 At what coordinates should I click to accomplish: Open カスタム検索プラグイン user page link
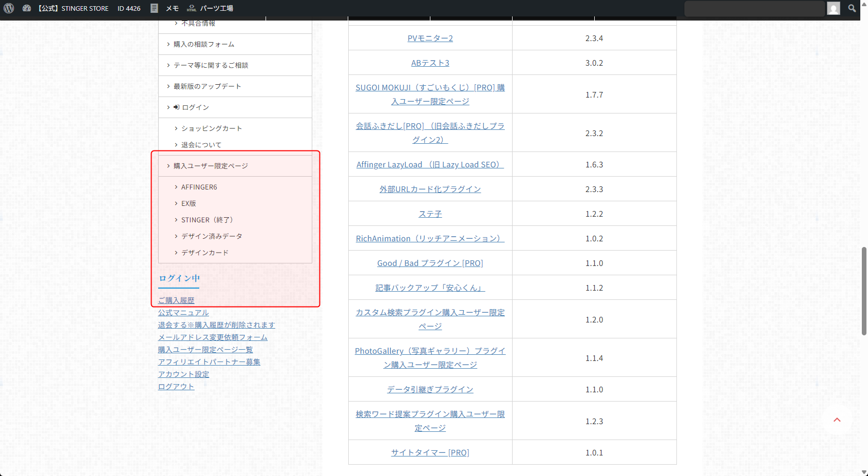430,319
